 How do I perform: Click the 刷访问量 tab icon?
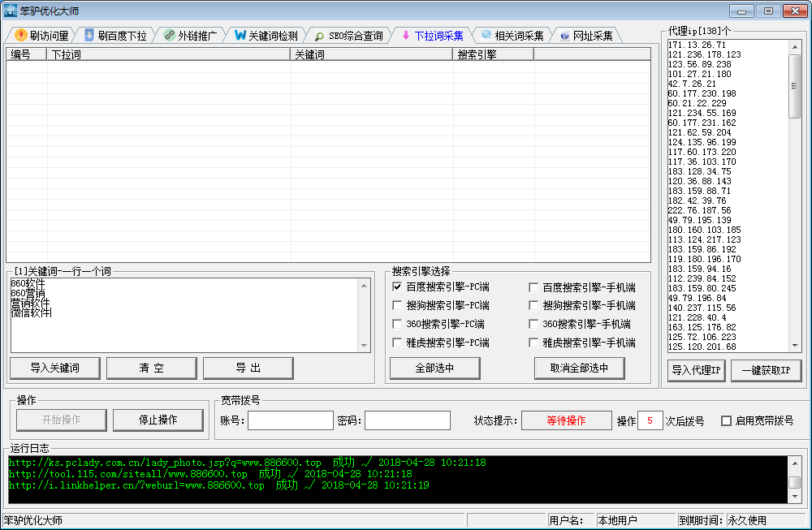[21, 35]
